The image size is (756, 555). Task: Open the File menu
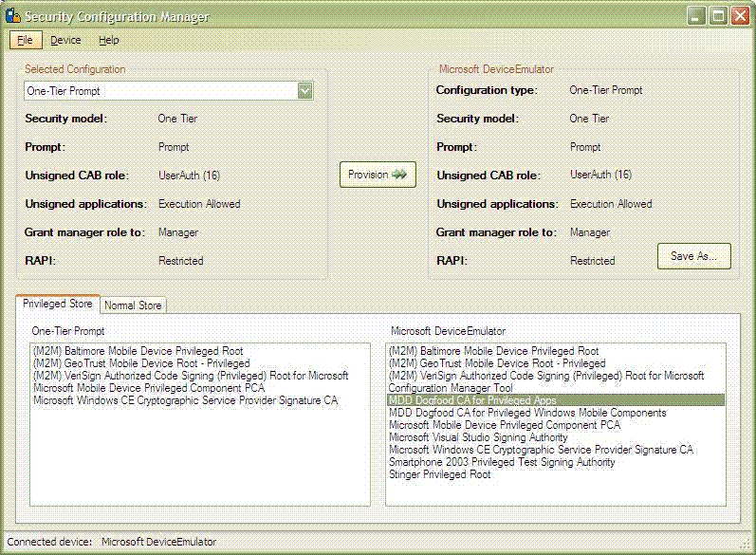click(25, 40)
